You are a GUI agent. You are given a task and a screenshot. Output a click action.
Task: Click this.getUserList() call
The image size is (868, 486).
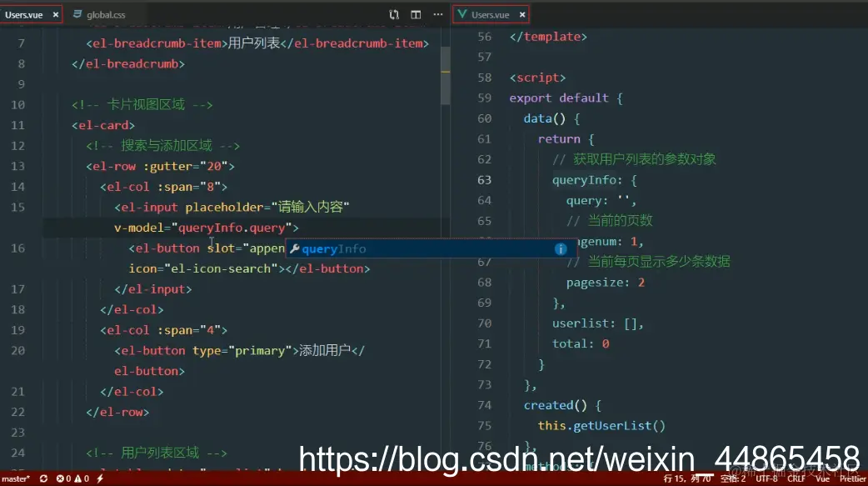point(601,426)
